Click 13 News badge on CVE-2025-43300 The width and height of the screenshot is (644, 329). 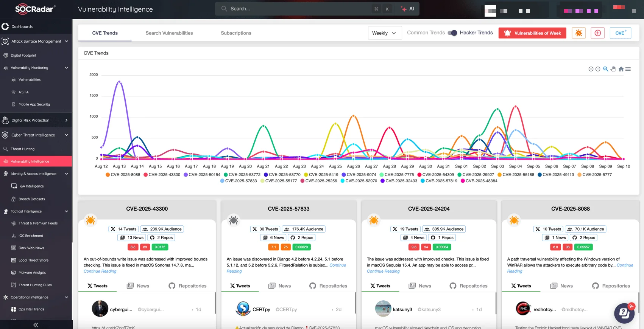point(132,237)
